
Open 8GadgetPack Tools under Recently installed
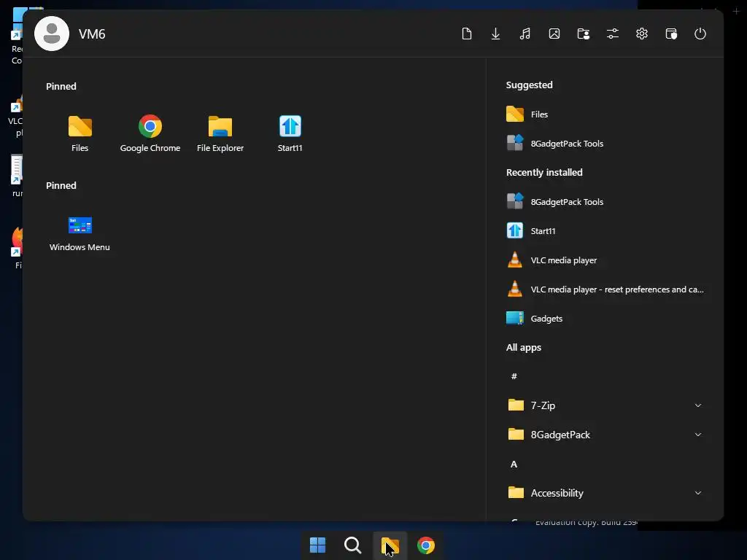(x=605, y=202)
